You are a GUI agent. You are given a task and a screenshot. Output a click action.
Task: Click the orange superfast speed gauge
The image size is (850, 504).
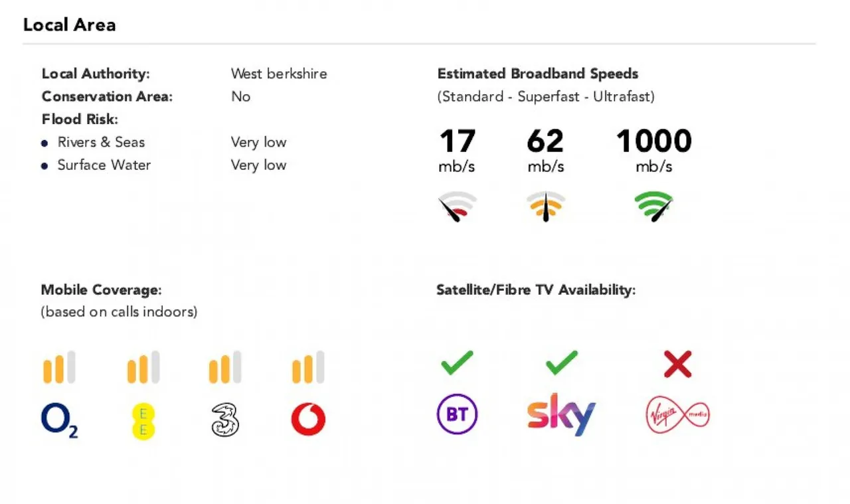546,207
